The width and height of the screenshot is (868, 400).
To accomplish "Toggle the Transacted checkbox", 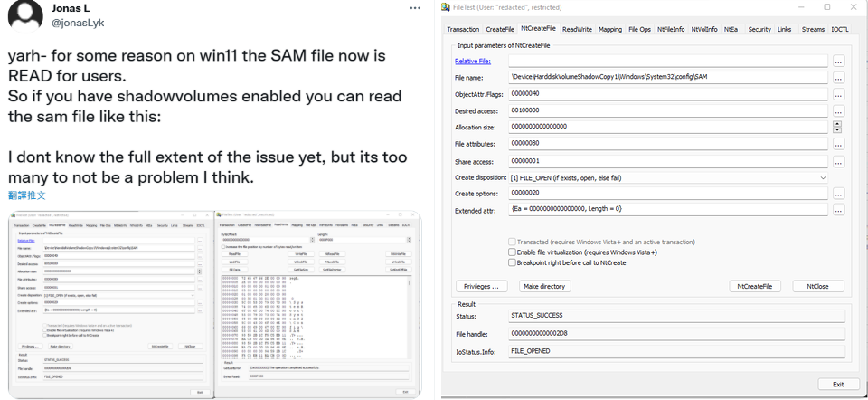I will [512, 243].
